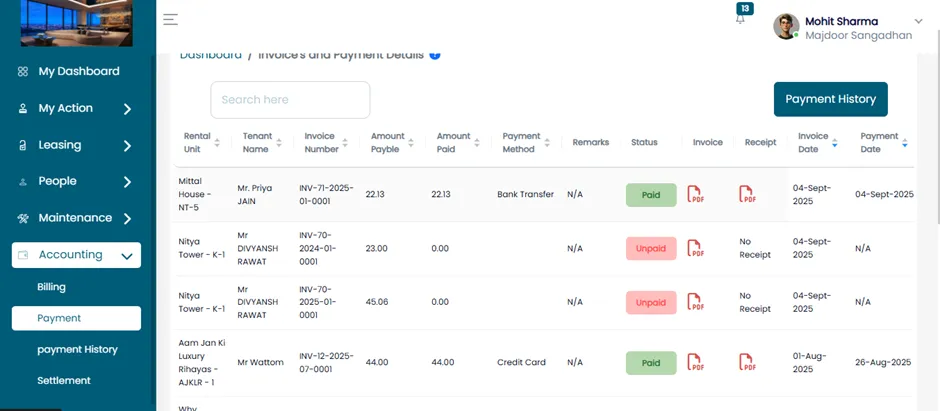Image resolution: width=940 pixels, height=411 pixels.
Task: Click the My Action person icon
Action: [x=23, y=109]
